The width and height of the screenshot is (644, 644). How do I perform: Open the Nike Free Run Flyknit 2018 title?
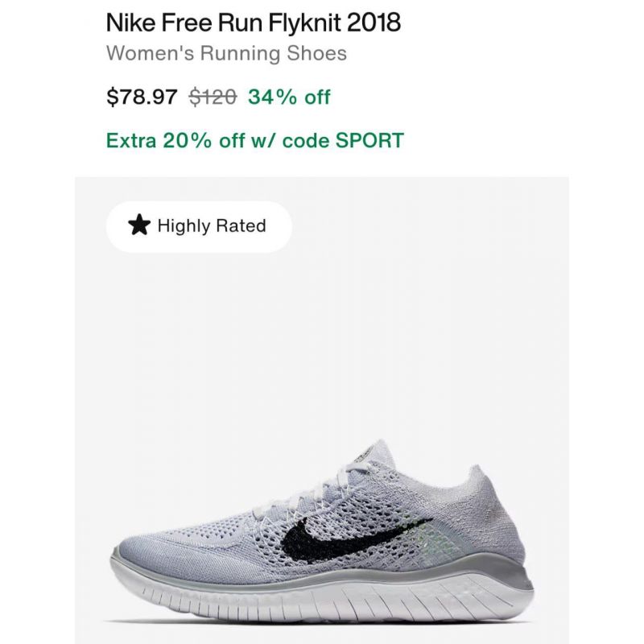click(x=253, y=23)
